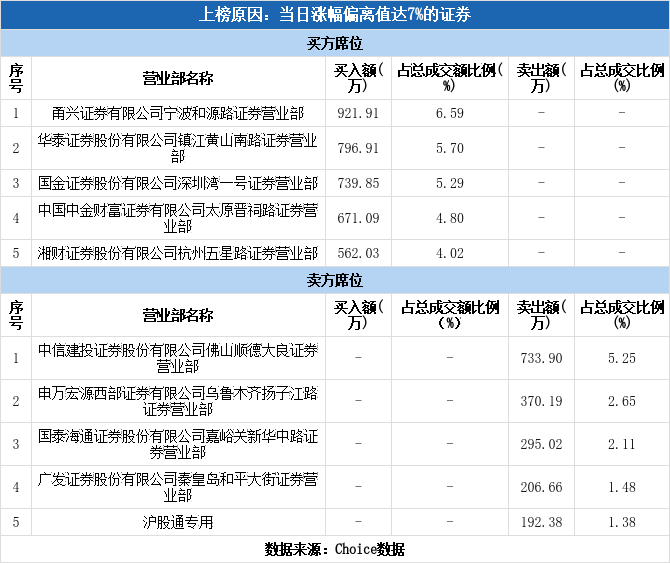This screenshot has height=563, width=670.
Task: Select the 买方席位 section header
Action: (x=335, y=43)
